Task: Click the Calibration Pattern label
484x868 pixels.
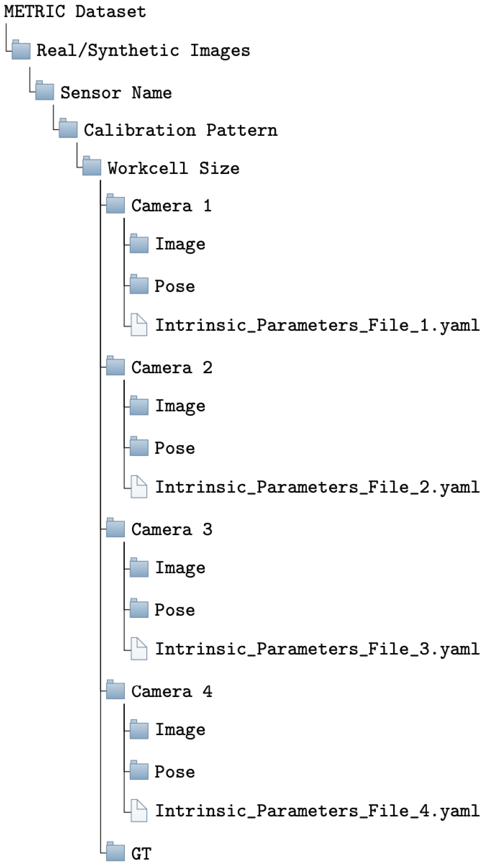Action: (180, 130)
